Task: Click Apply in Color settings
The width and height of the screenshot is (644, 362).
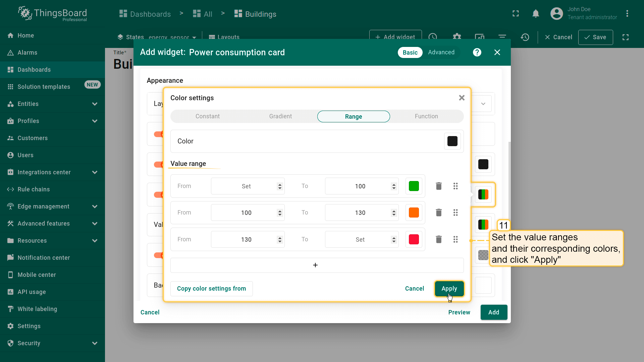Action: pyautogui.click(x=449, y=289)
